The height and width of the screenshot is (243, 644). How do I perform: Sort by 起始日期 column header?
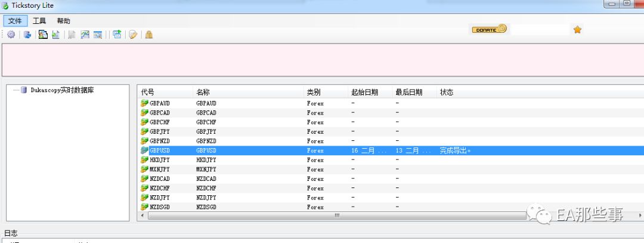[x=370, y=92]
